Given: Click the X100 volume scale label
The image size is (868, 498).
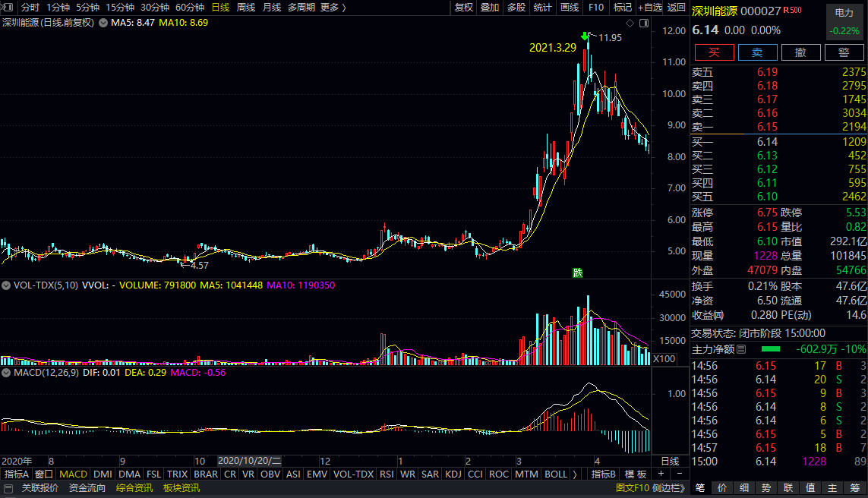Looking at the screenshot, I should click(x=664, y=358).
